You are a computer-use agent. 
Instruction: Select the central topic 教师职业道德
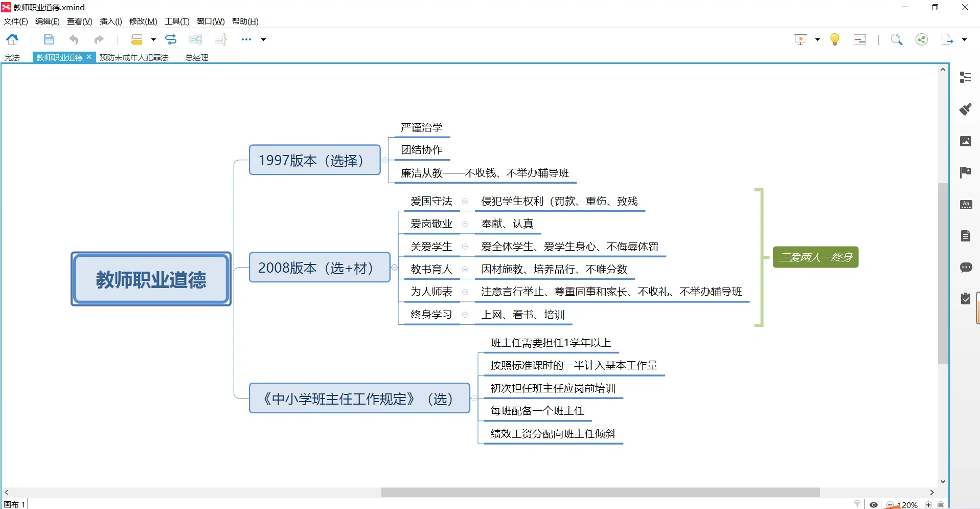pyautogui.click(x=151, y=279)
